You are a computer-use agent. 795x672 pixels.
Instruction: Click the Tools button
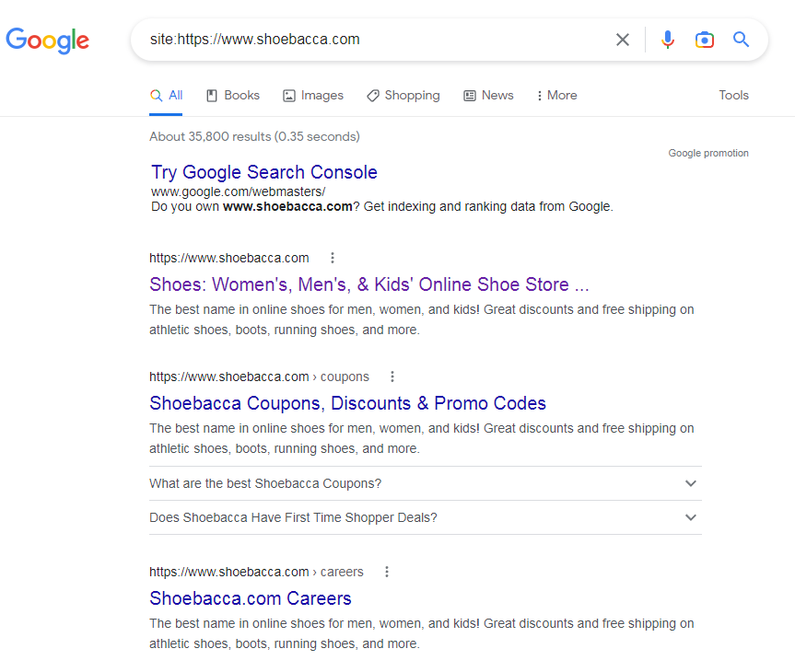[733, 95]
